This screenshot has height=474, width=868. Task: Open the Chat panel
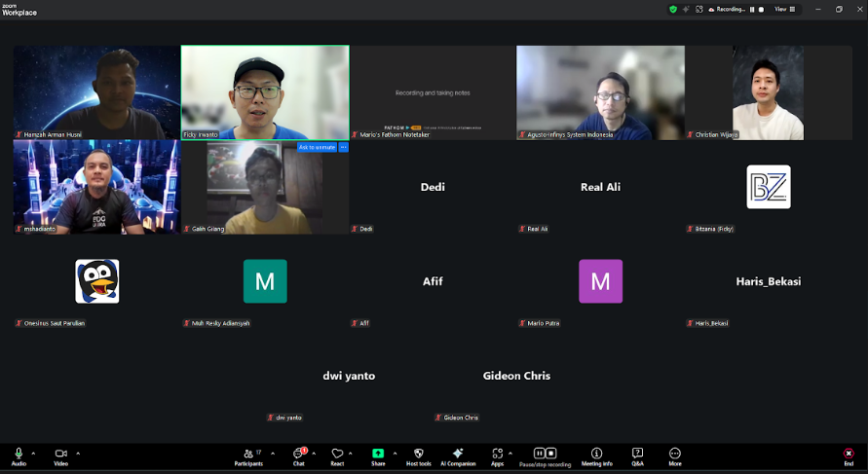299,455
